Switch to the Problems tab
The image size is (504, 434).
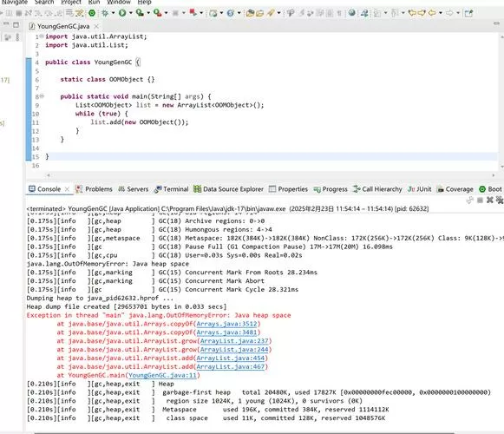coord(94,189)
